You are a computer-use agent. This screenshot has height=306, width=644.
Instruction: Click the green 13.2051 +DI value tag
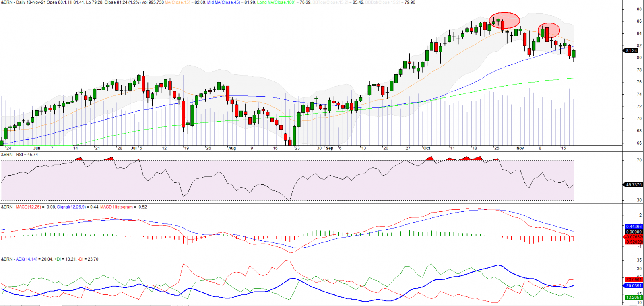(634, 298)
